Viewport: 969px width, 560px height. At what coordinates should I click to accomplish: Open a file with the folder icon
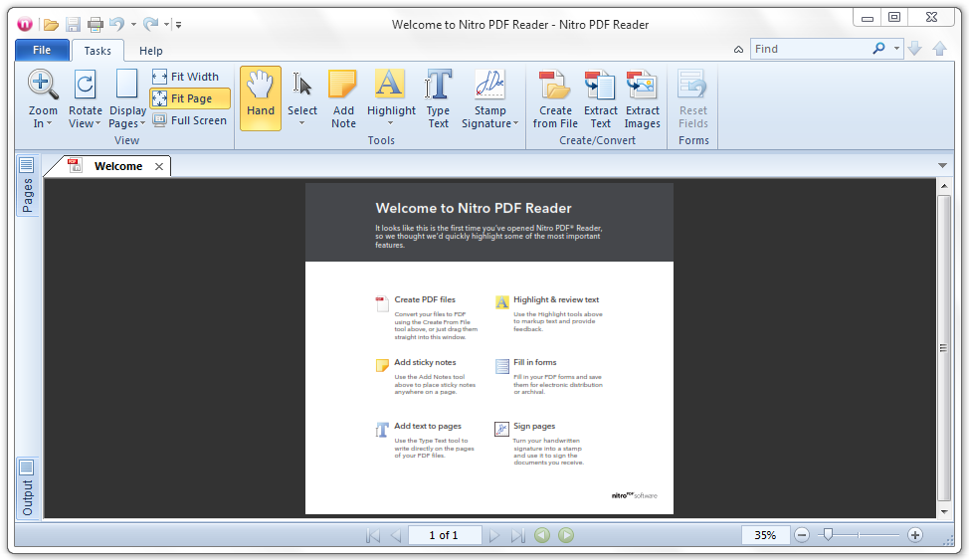pos(51,25)
